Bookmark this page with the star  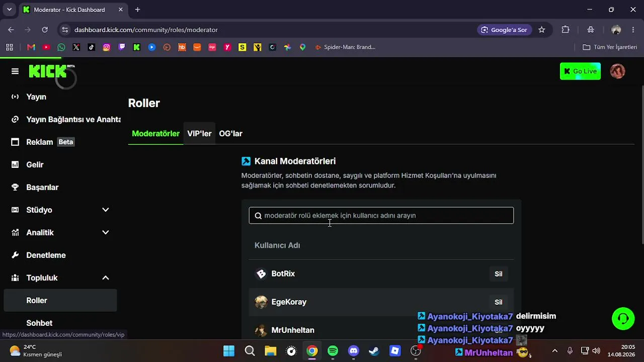pos(542,30)
